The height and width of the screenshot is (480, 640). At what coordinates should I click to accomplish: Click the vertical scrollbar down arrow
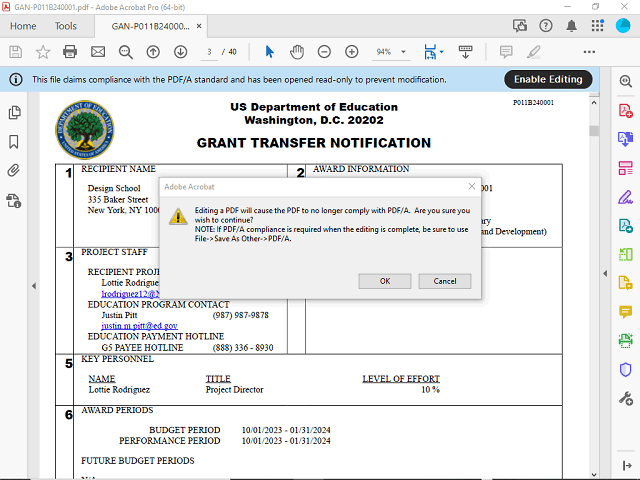click(x=594, y=474)
